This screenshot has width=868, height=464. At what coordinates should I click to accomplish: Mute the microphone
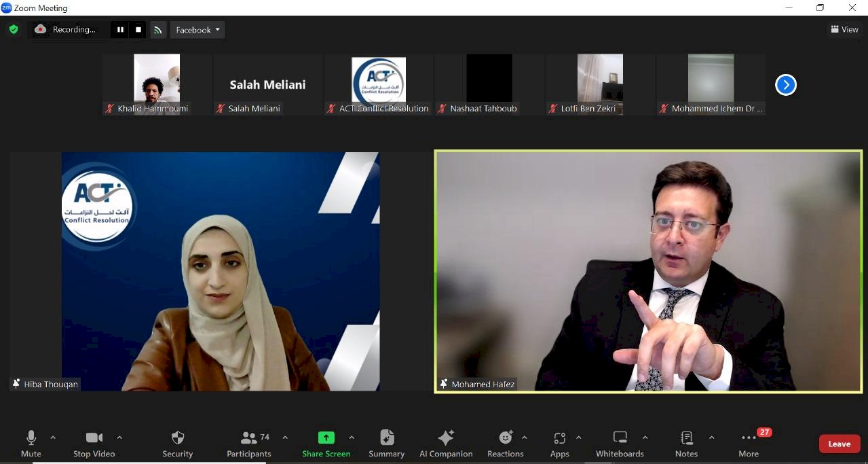[x=31, y=444]
